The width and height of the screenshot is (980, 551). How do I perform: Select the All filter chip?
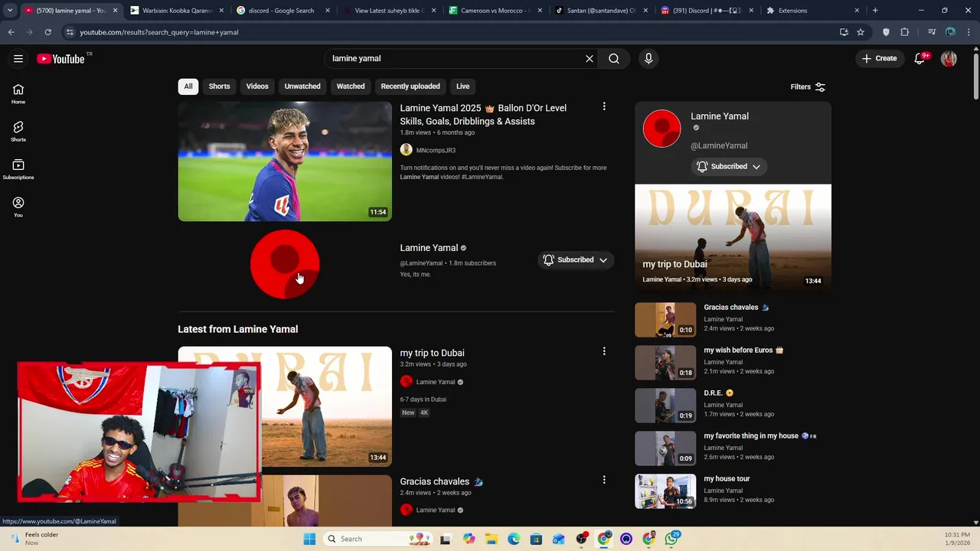tap(188, 86)
